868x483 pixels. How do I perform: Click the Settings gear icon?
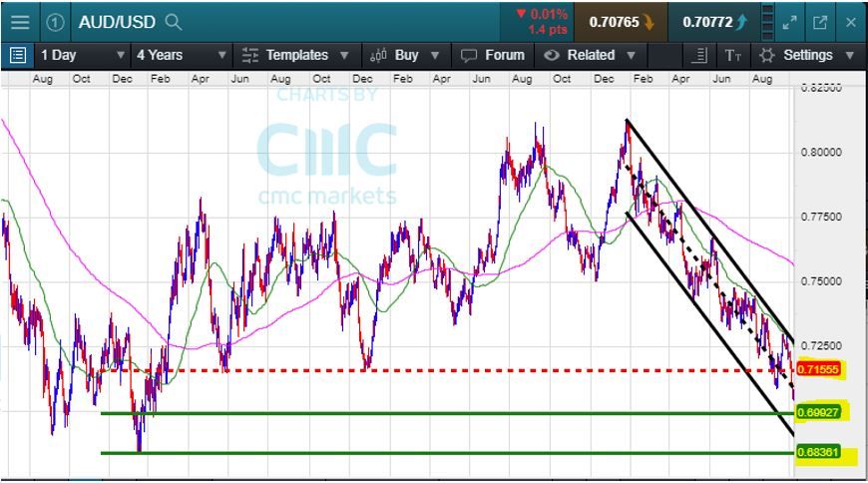tap(766, 56)
